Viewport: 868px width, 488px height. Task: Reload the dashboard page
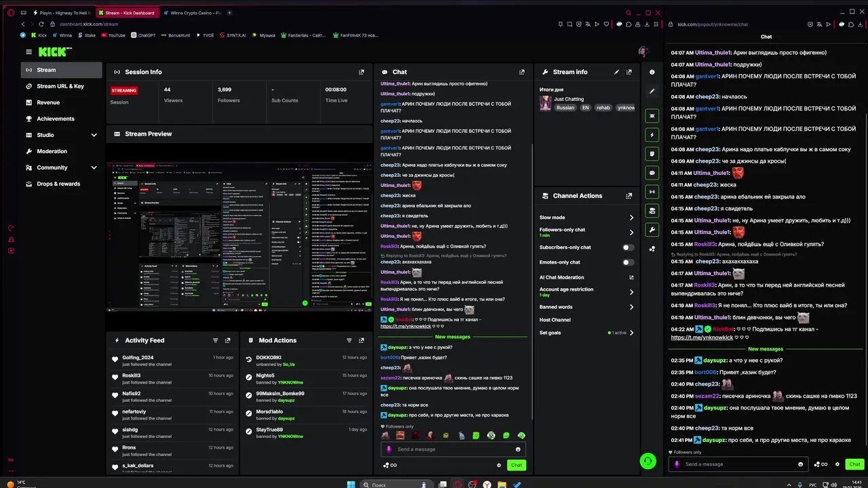(41, 24)
